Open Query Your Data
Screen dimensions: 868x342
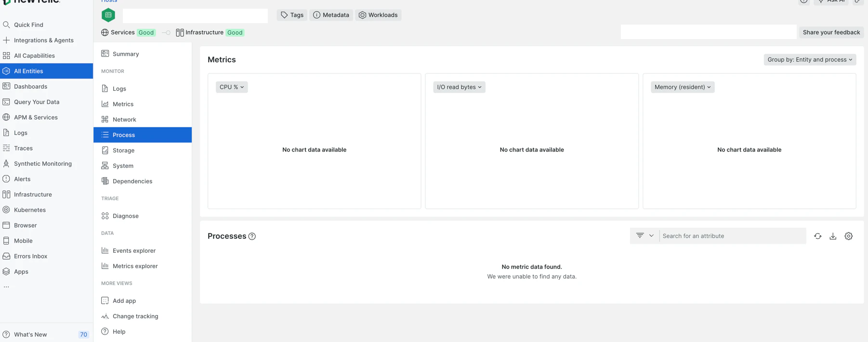point(46,102)
